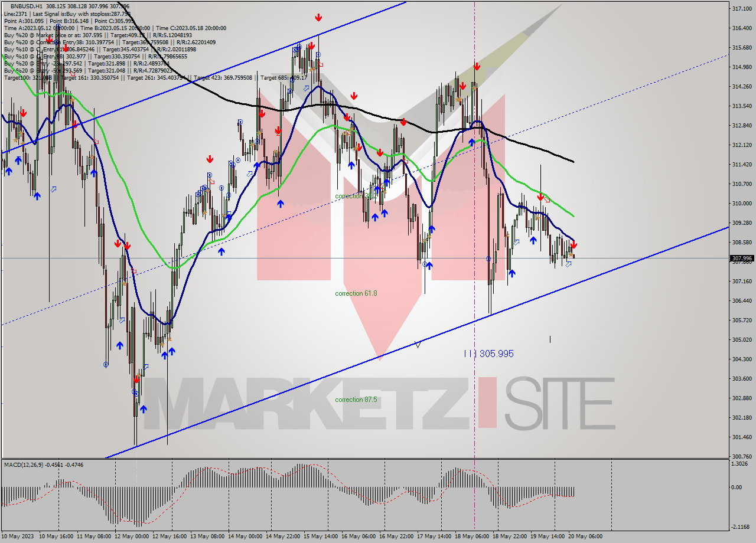Click the 314.260 price axis label
The width and height of the screenshot is (756, 543).
(741, 87)
